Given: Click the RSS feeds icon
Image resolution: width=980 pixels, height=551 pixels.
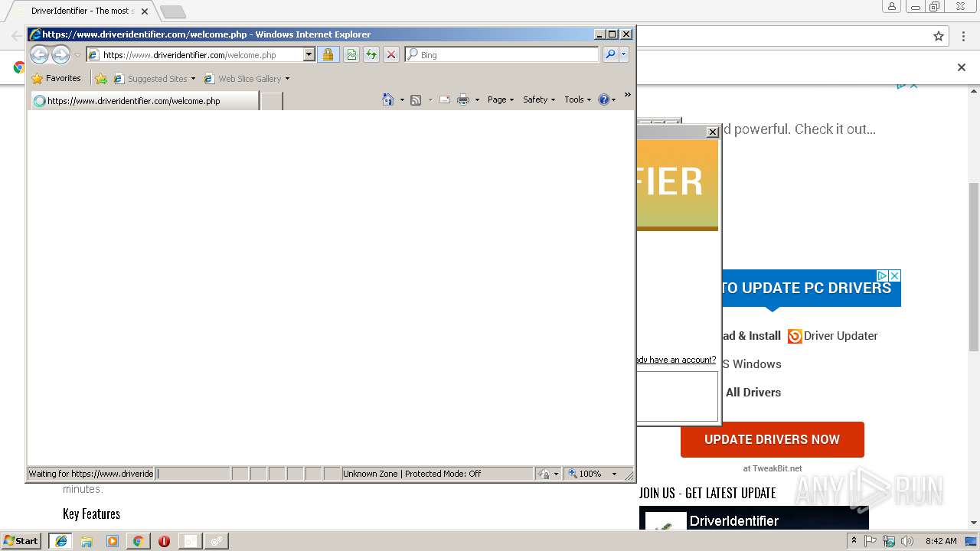Looking at the screenshot, I should tap(416, 99).
